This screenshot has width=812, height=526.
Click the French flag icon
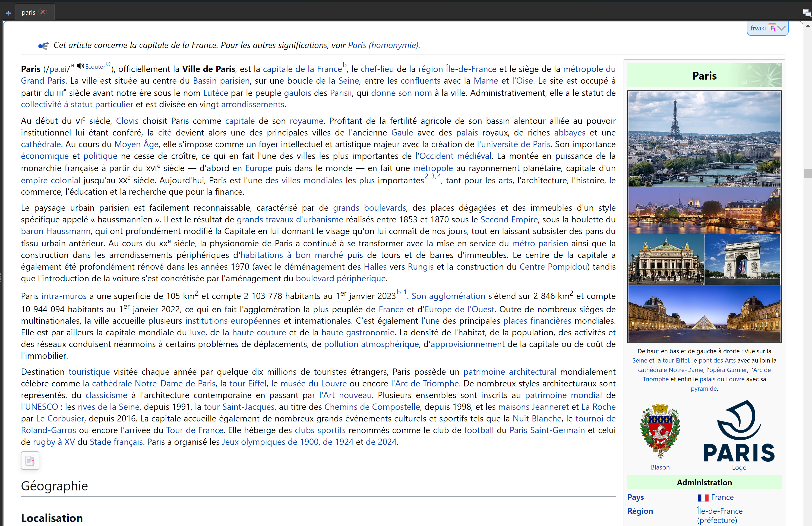pyautogui.click(x=703, y=498)
